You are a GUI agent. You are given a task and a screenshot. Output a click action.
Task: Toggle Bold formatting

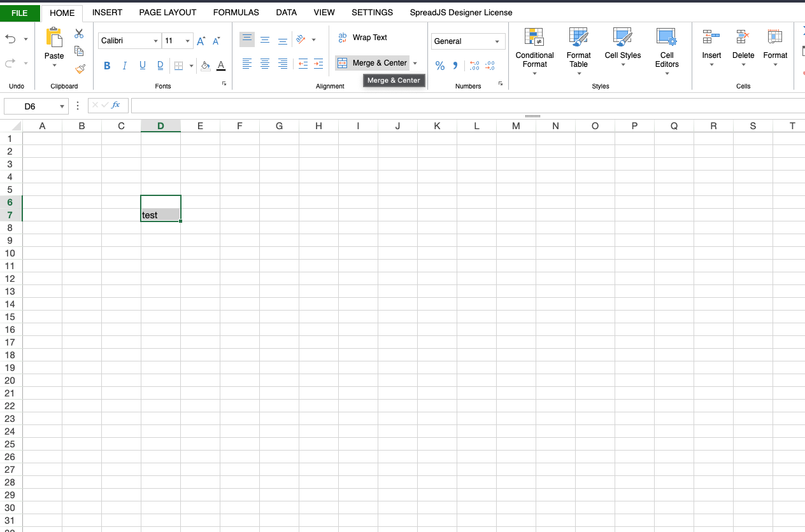[x=107, y=65]
